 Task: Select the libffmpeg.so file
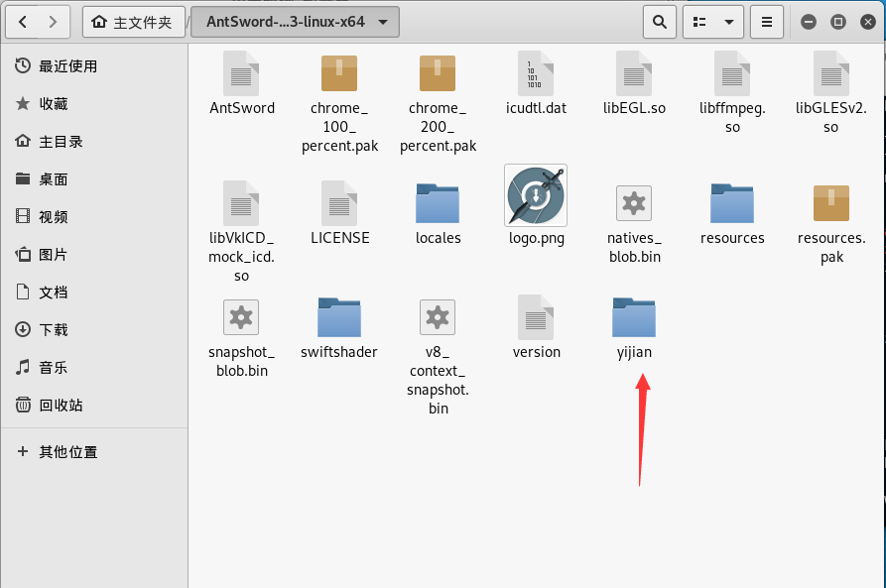coord(732,93)
